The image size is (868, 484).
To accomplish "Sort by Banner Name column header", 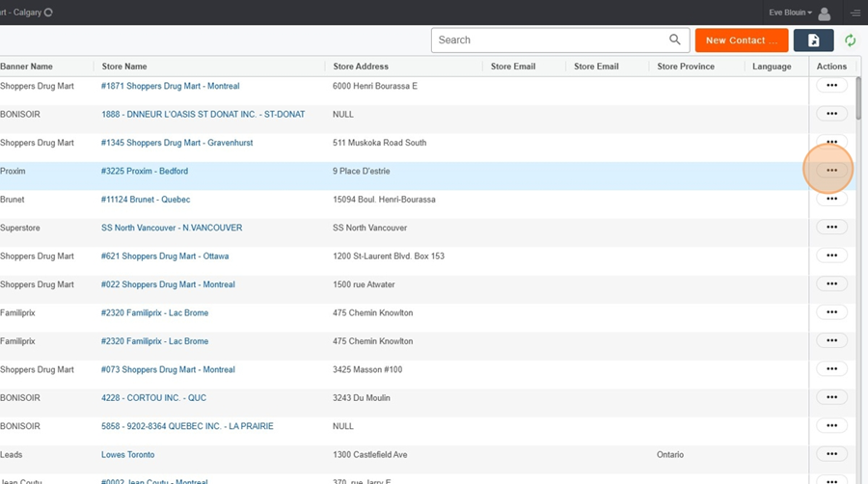I will pos(26,67).
